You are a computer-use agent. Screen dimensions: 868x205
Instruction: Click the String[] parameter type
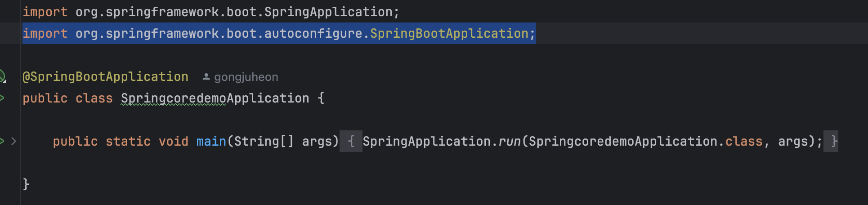(x=264, y=141)
